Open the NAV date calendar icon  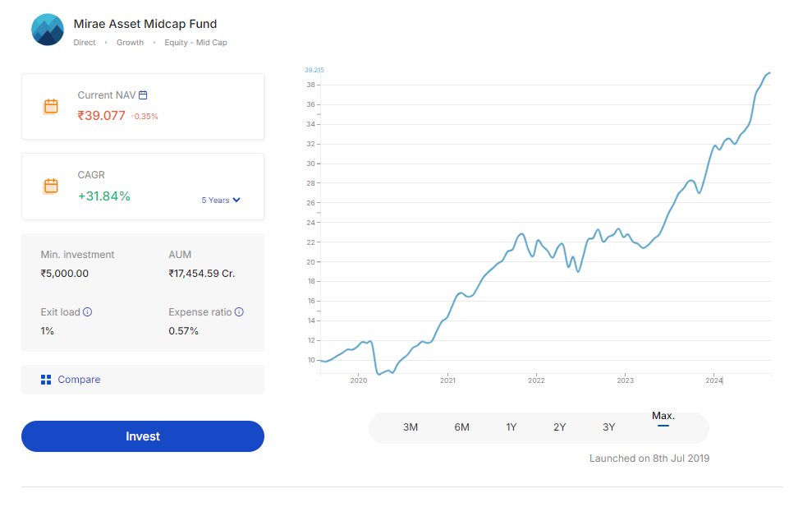tap(143, 95)
